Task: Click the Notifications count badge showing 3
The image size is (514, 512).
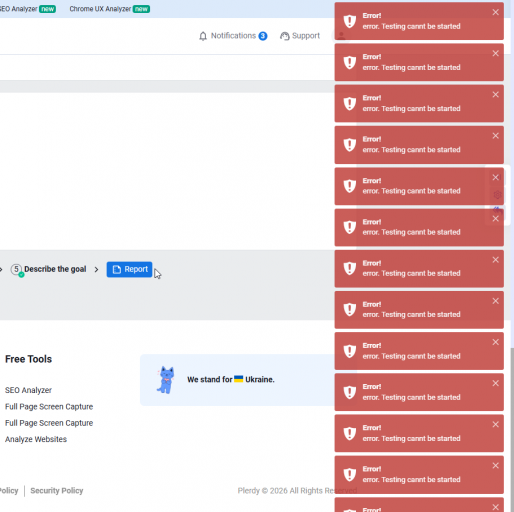Action: click(x=263, y=36)
